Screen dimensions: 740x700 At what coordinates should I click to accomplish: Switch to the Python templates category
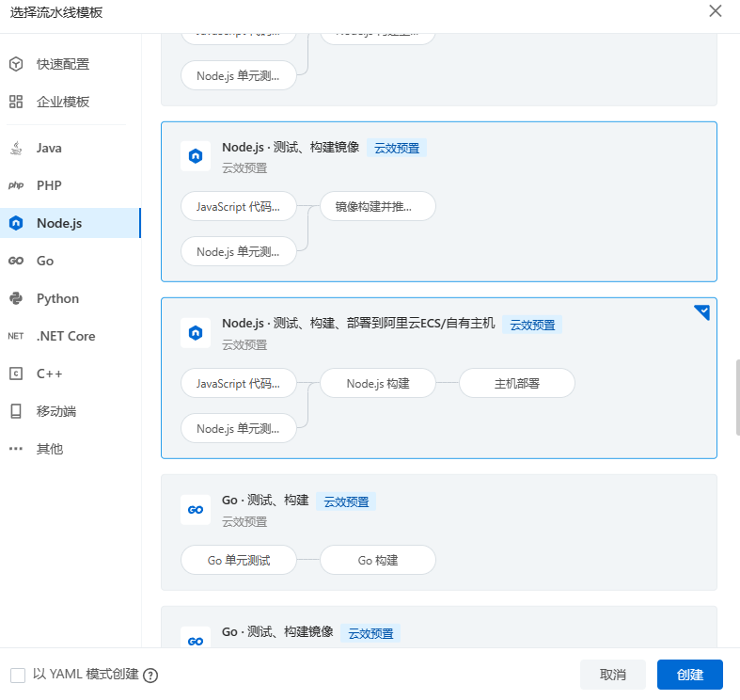(x=71, y=298)
